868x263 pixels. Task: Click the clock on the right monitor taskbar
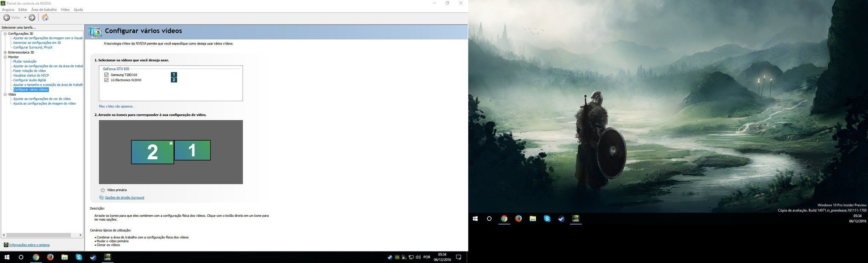[858, 219]
